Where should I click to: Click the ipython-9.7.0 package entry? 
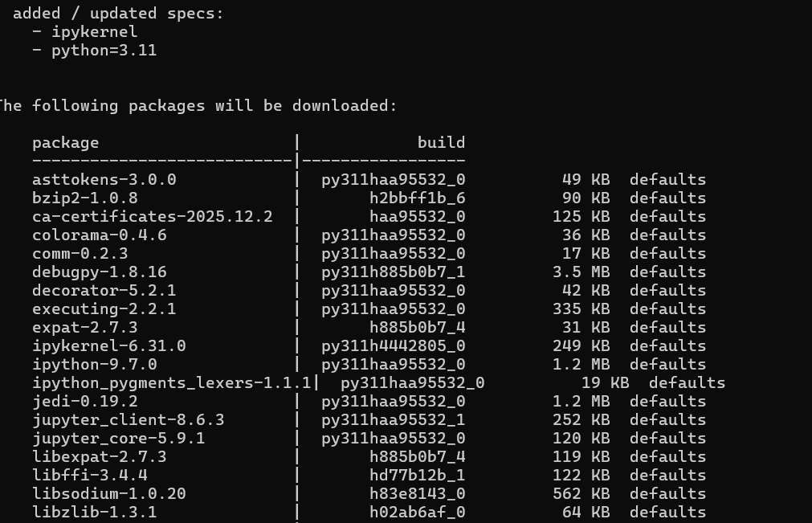pyautogui.click(x=94, y=364)
